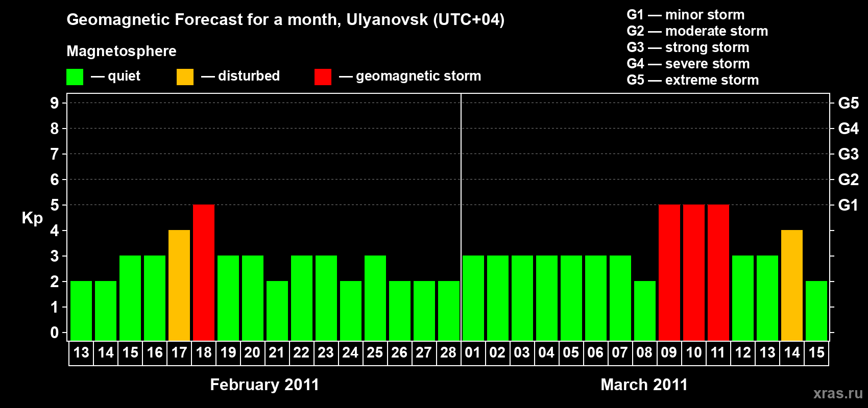Select the green bar for March 15
Screen dimensions: 868x408
click(816, 311)
